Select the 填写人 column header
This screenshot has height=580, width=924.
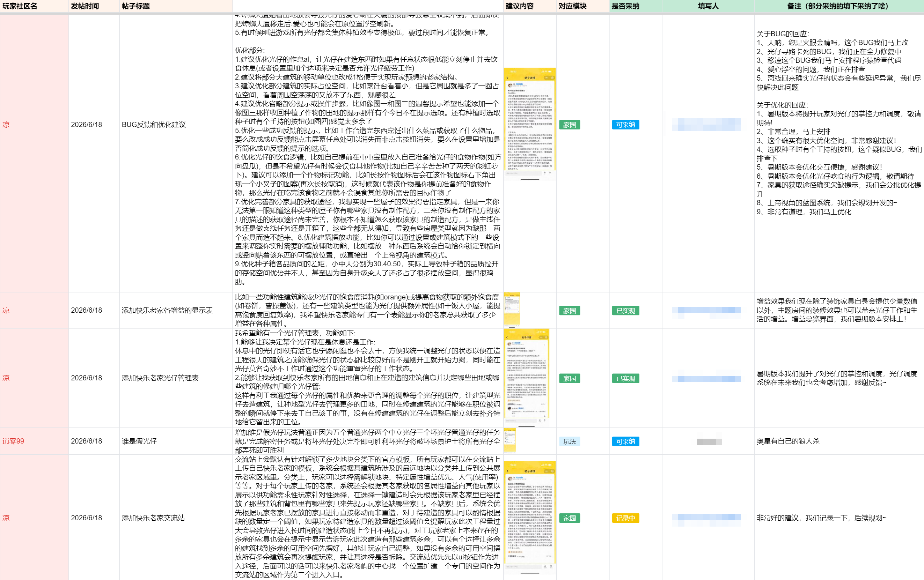tap(708, 6)
